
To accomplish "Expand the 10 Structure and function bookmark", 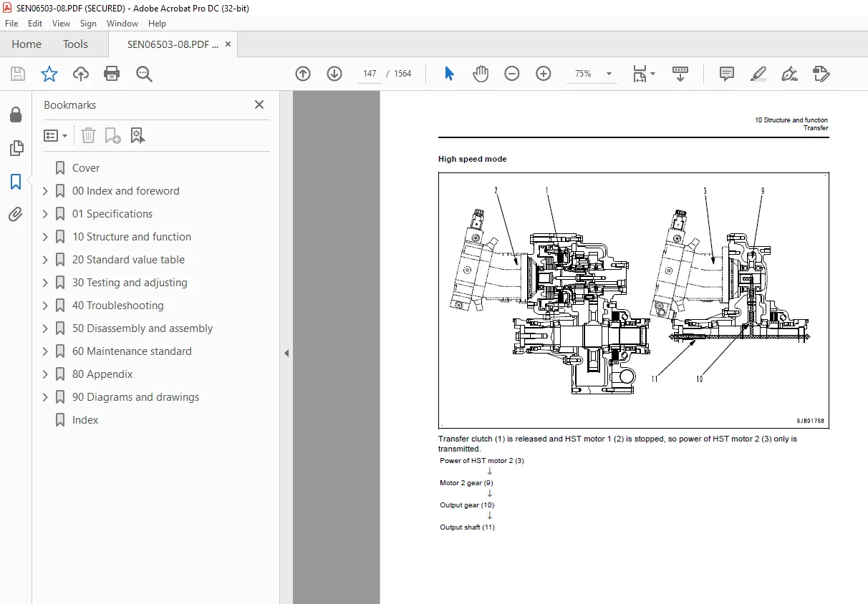I will click(x=45, y=237).
